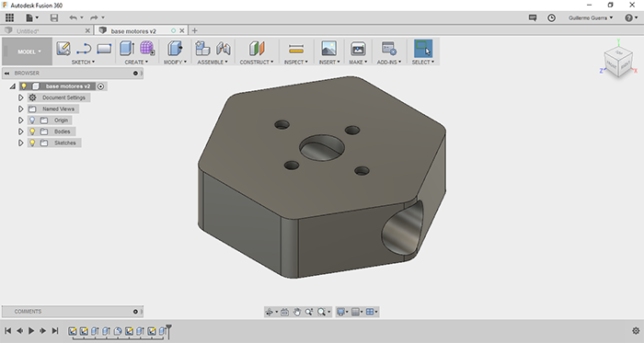Screen dimensions: 644x343
Task: Open the CREATE menu
Action: pyautogui.click(x=136, y=62)
